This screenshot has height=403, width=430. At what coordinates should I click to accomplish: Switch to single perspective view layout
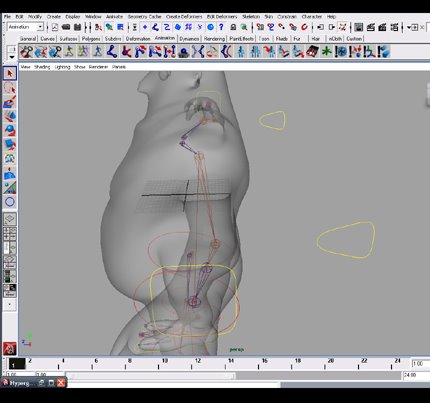[x=10, y=219]
